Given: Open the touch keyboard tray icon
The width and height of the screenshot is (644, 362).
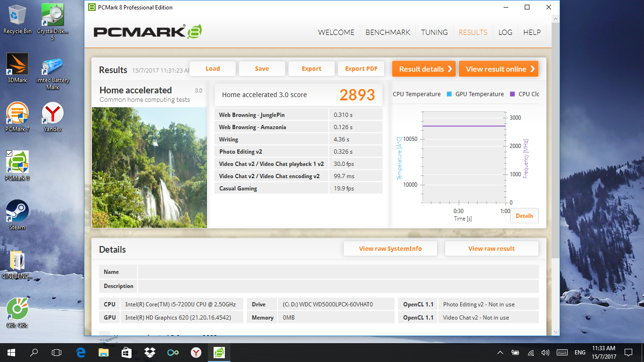Looking at the screenshot, I should [x=562, y=353].
